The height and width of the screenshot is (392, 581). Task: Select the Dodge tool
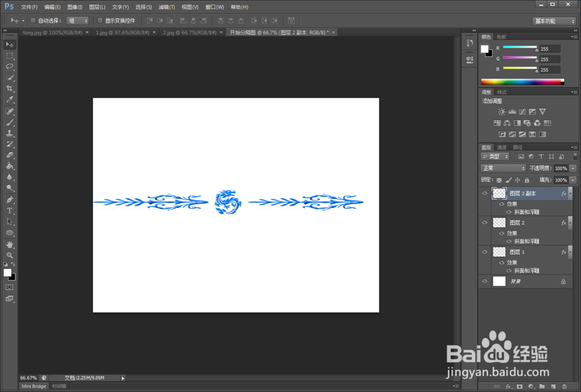(10, 188)
